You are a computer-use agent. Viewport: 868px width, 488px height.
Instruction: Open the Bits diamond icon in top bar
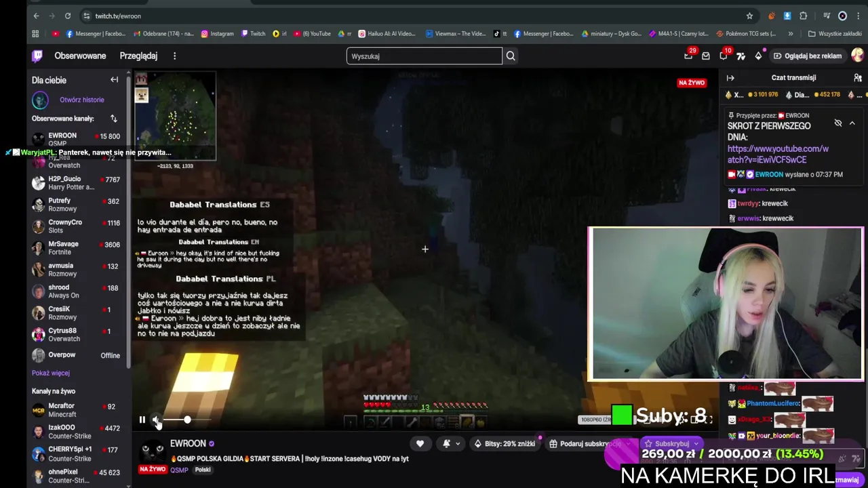tap(758, 56)
